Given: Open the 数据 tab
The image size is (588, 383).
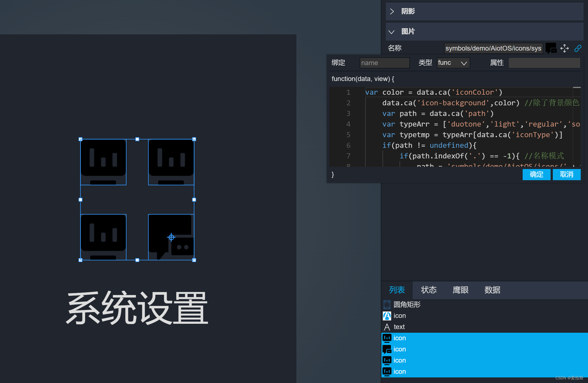Looking at the screenshot, I should coord(492,290).
